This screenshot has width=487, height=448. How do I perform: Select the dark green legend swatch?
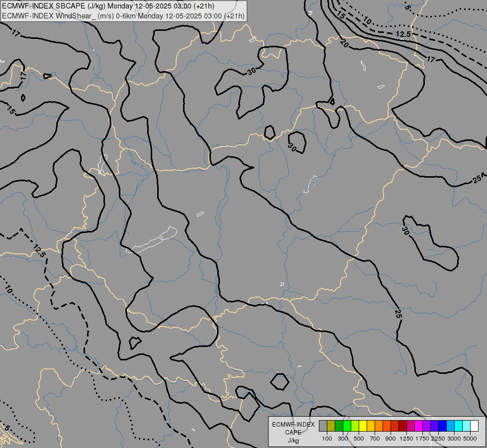point(339,426)
